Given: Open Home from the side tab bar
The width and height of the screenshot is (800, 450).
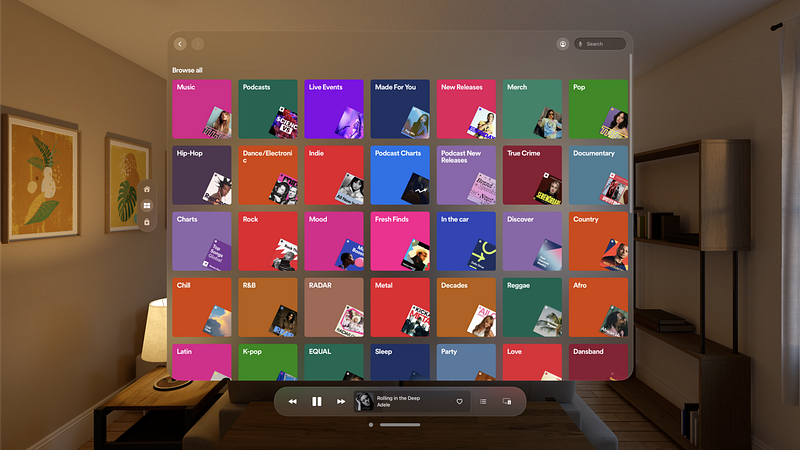Looking at the screenshot, I should (147, 189).
